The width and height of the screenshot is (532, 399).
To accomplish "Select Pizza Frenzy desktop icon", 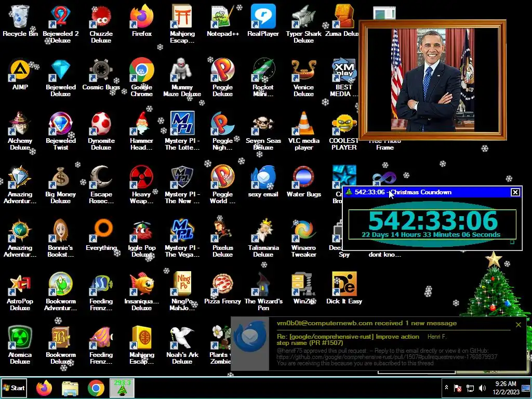I will click(x=222, y=288).
